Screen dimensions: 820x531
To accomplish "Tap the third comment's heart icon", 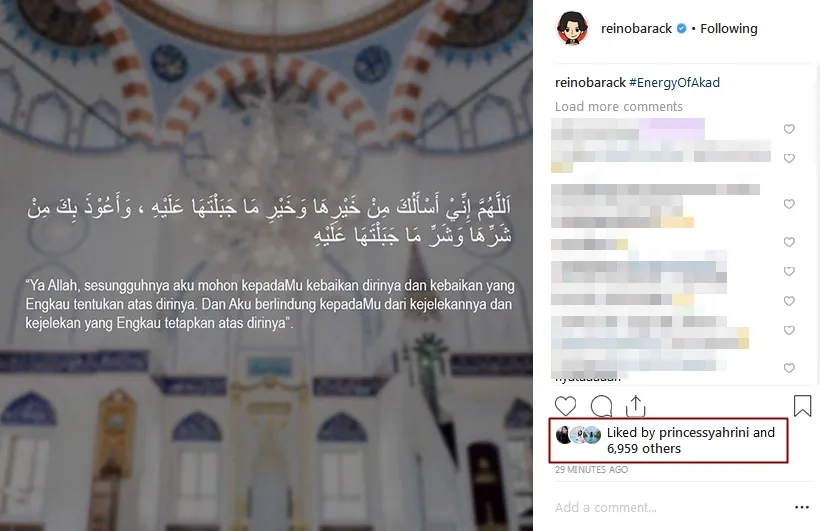I will (x=789, y=204).
